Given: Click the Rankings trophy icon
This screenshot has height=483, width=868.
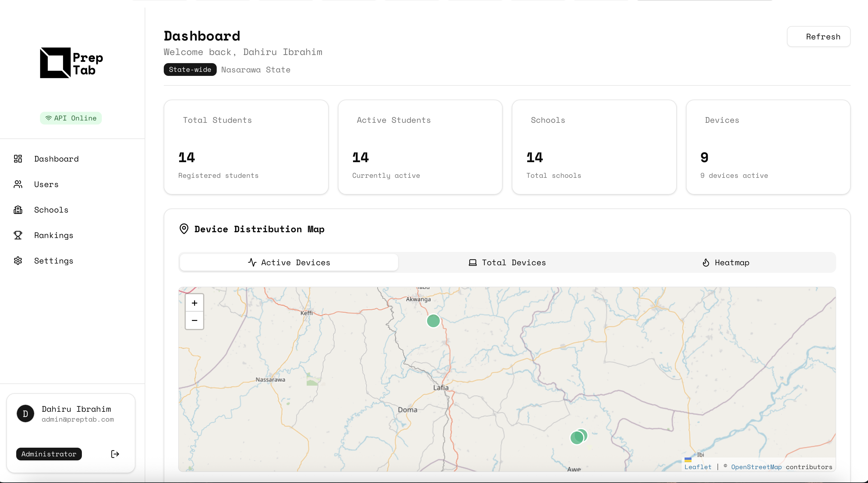Looking at the screenshot, I should tap(18, 235).
